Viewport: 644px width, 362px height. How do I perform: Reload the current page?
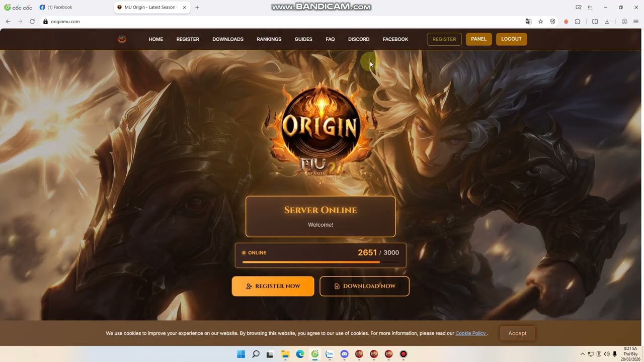coord(32,22)
